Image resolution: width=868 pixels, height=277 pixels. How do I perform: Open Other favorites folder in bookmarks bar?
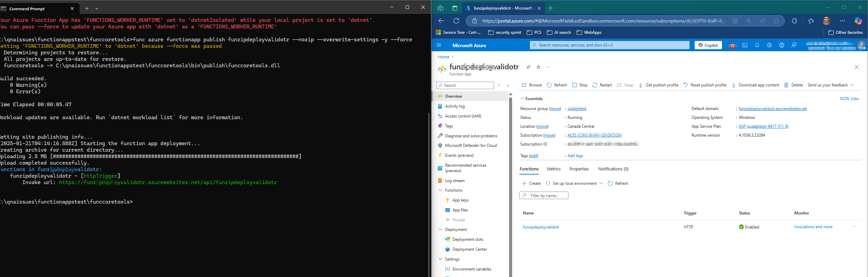pyautogui.click(x=845, y=32)
